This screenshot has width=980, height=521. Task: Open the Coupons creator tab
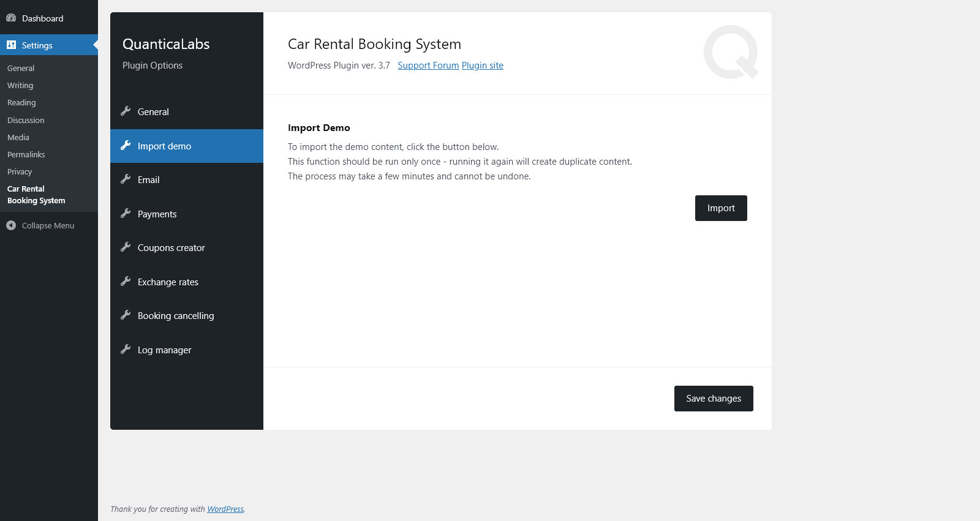click(x=187, y=248)
